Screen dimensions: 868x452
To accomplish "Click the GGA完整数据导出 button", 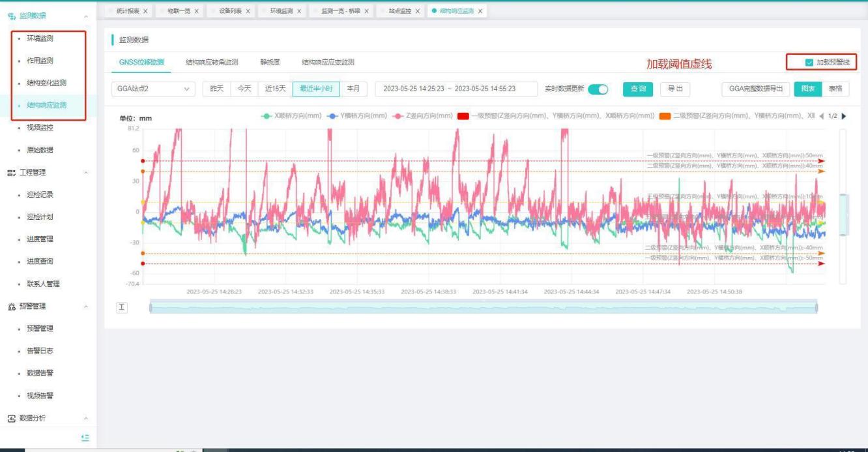I will pos(756,89).
